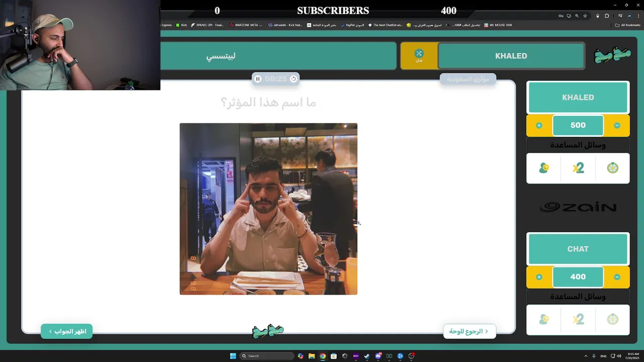Viewport: 644px width, 362px height.
Task: Open the Chrome profile avatar
Action: 629,16
